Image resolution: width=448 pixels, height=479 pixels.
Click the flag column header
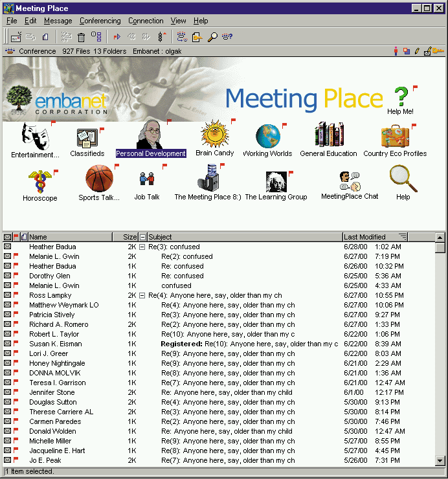click(x=16, y=237)
